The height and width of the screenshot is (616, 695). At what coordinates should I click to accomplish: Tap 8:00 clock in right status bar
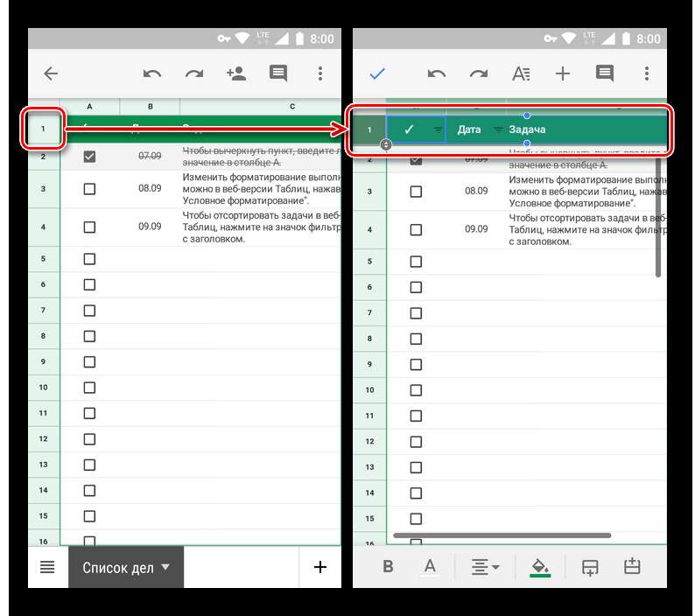point(649,39)
